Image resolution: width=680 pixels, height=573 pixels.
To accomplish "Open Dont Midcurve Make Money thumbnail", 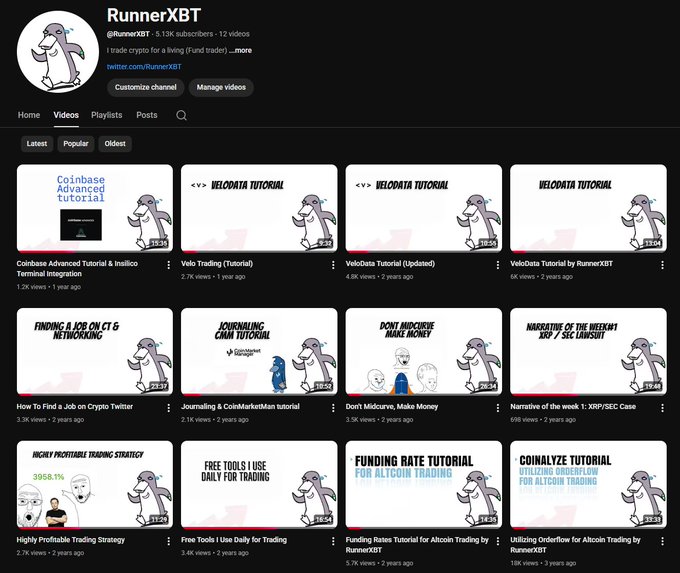I will pos(424,352).
